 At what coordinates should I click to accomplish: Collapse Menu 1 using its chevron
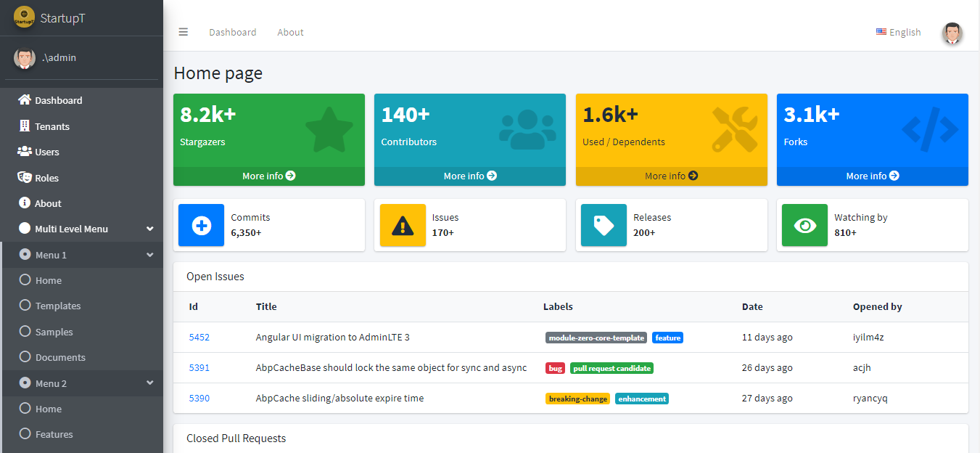click(x=150, y=254)
